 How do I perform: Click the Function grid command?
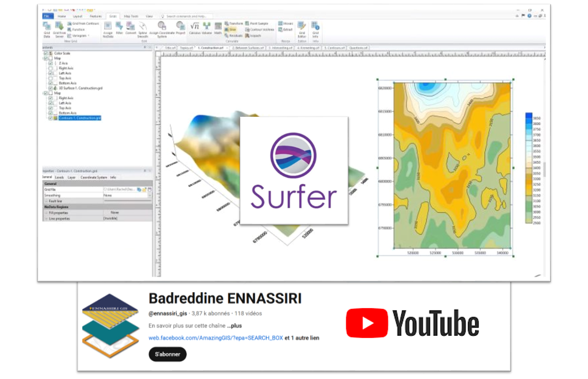76,30
